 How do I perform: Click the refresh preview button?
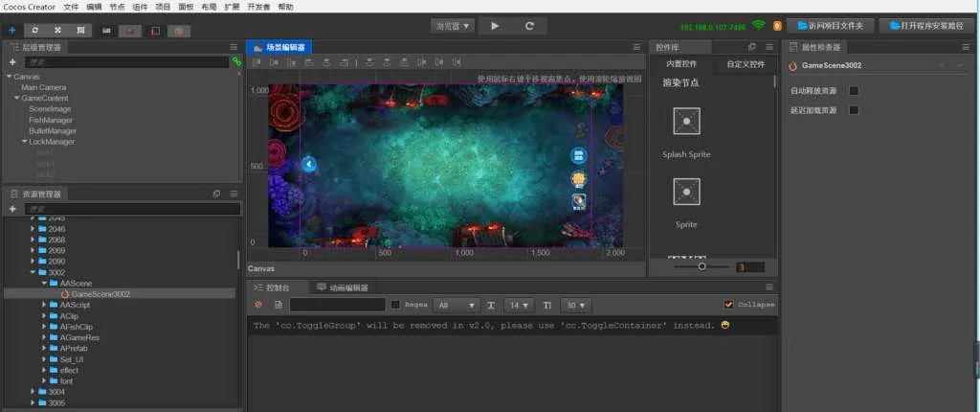pos(528,26)
